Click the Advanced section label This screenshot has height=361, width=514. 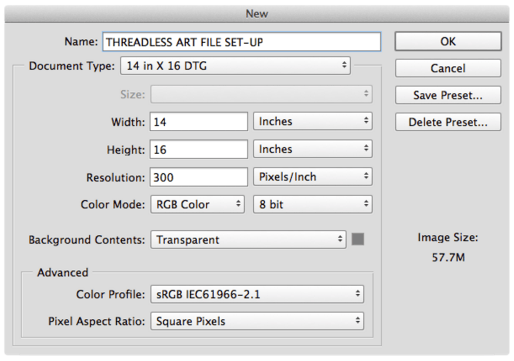[63, 273]
